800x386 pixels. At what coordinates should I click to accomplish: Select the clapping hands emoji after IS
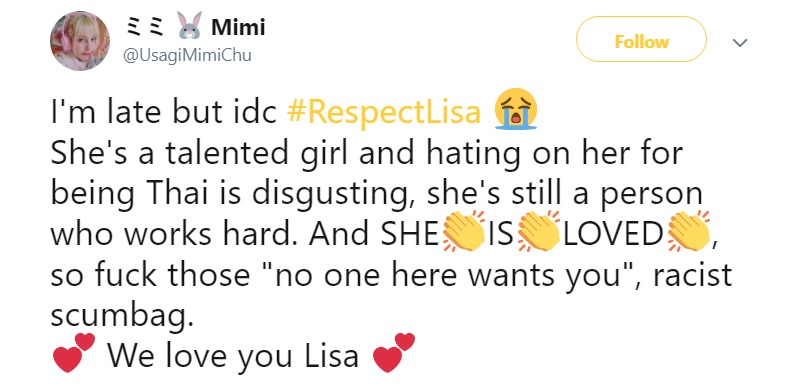pyautogui.click(x=539, y=231)
